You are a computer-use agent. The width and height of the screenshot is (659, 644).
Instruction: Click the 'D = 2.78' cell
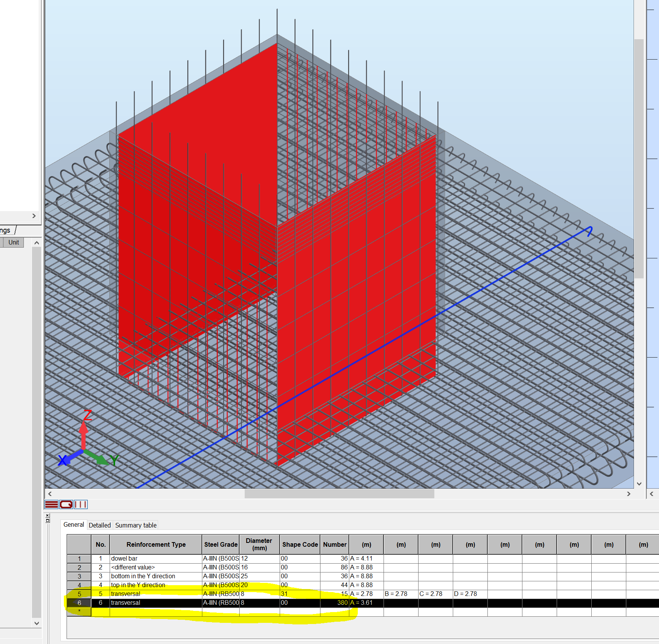point(470,594)
